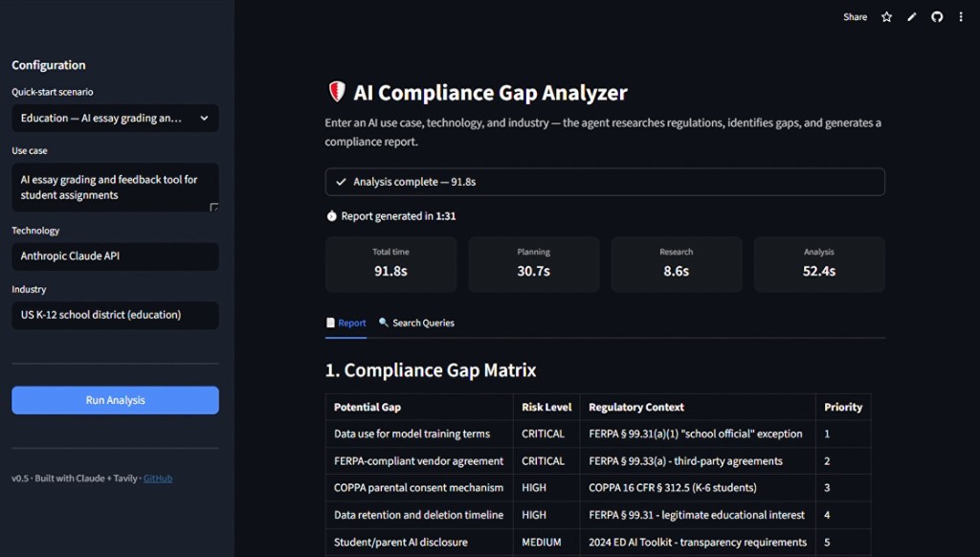Image resolution: width=980 pixels, height=557 pixels.
Task: Open the three-dot main menu
Action: (961, 17)
